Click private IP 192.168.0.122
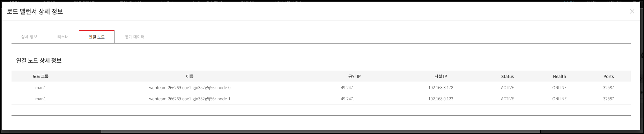 click(x=441, y=99)
